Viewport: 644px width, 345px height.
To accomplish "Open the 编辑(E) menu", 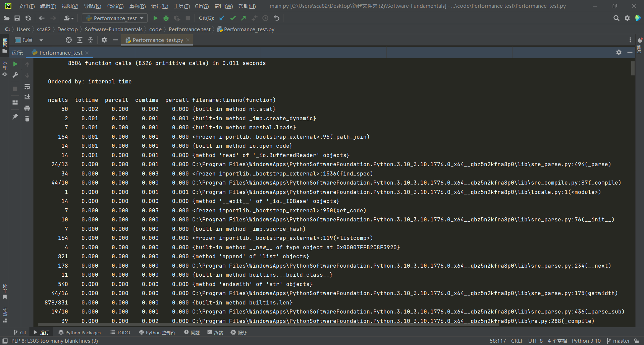I will tap(48, 6).
